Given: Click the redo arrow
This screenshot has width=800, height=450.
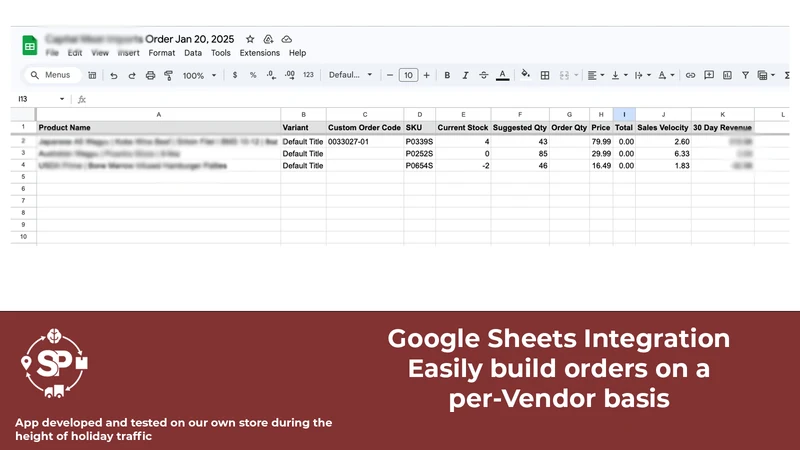Looking at the screenshot, I should click(x=132, y=76).
